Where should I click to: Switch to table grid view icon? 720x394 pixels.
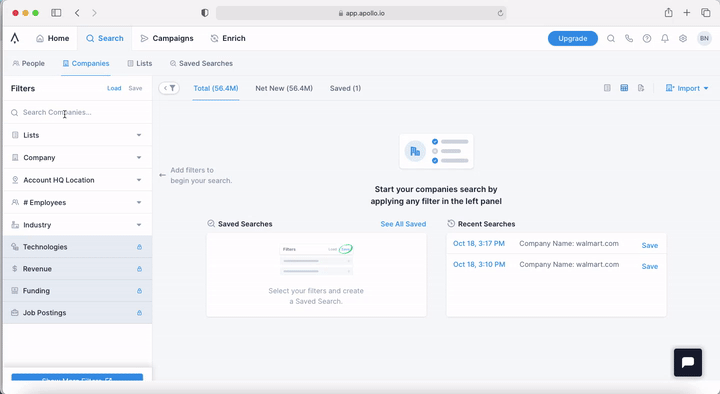click(624, 88)
